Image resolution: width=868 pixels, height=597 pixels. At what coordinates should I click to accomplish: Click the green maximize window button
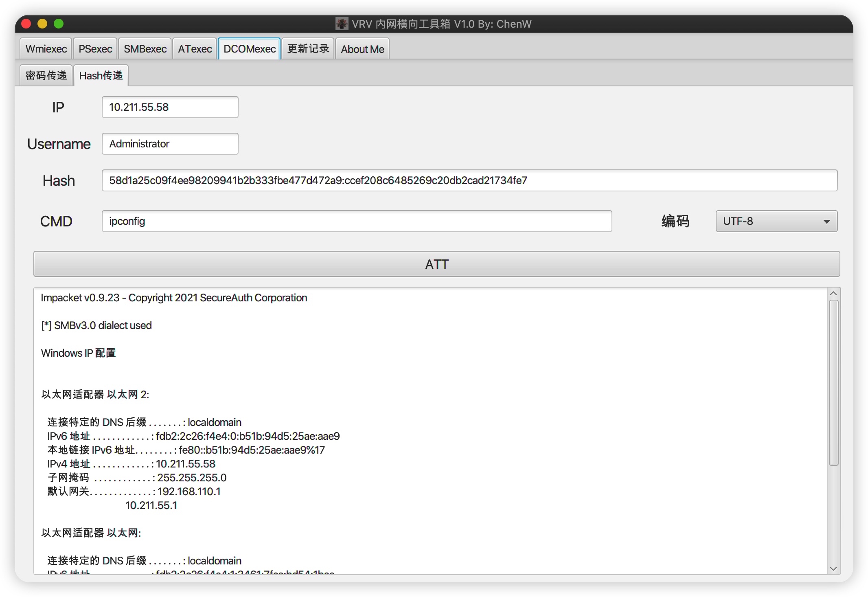[59, 24]
